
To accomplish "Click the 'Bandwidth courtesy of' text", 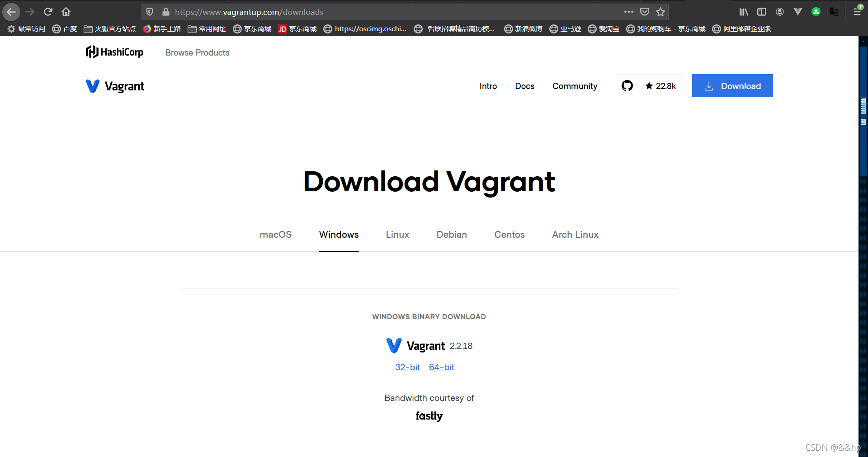I will point(429,398).
